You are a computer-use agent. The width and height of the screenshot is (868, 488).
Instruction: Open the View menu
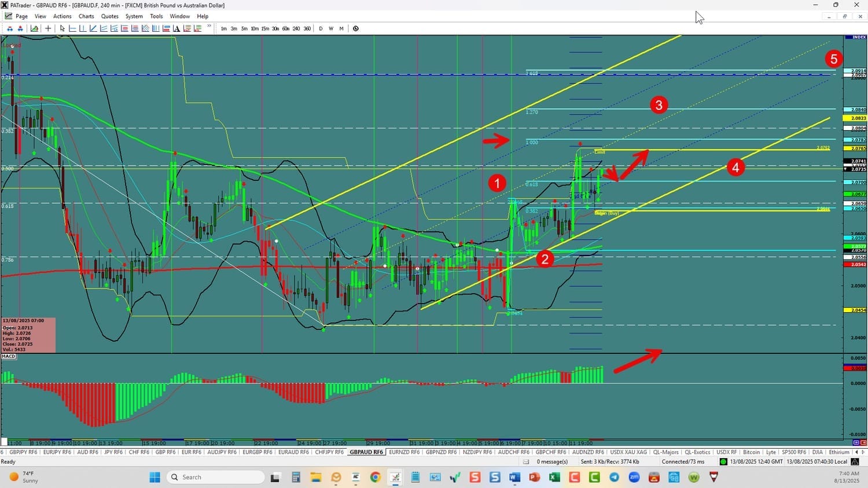coord(41,16)
